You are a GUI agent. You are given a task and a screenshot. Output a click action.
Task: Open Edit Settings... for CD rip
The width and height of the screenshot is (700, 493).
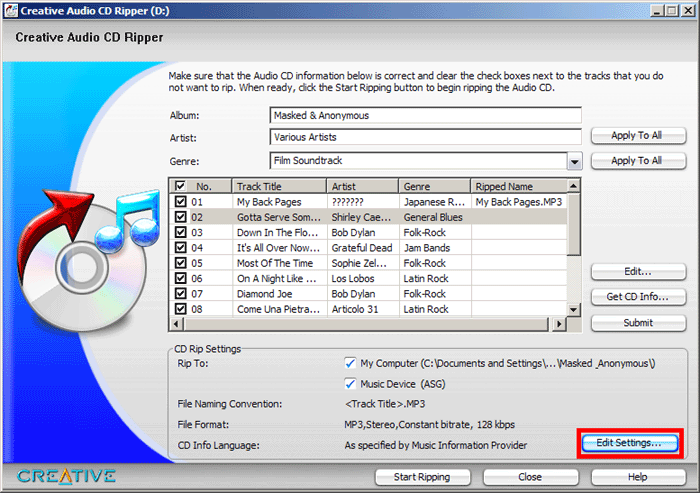tap(630, 443)
